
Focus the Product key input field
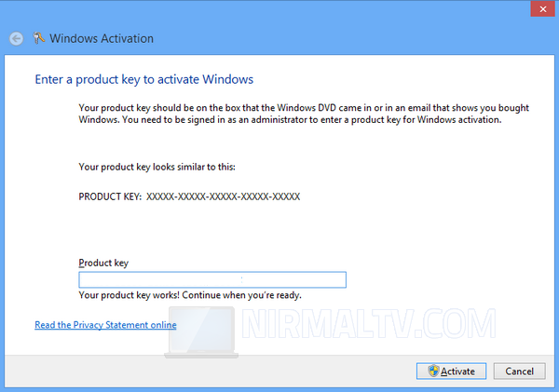pos(212,279)
